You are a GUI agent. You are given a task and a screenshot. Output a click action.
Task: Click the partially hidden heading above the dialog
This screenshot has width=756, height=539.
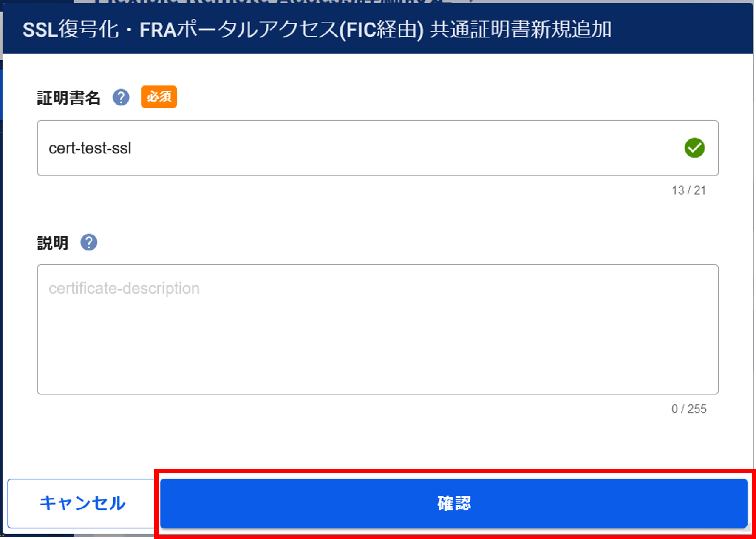[x=272, y=2]
